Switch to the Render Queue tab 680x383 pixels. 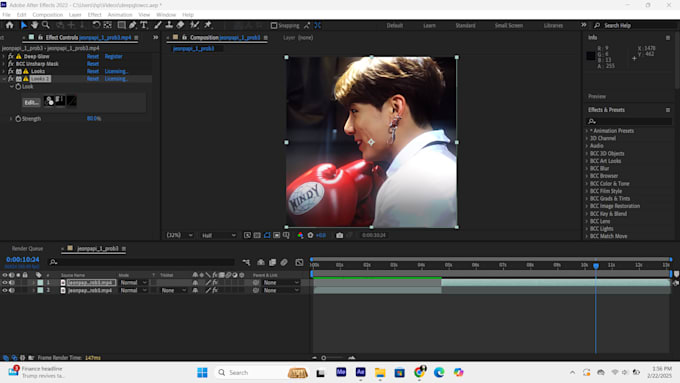27,249
